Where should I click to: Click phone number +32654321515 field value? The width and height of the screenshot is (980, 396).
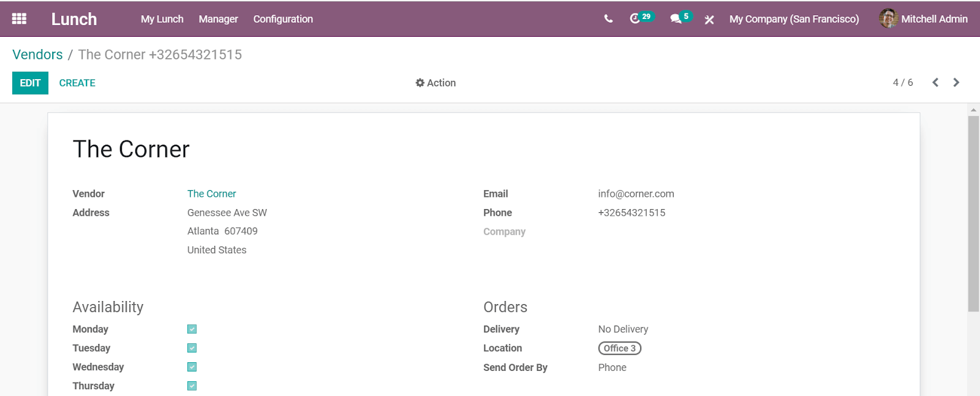click(631, 213)
